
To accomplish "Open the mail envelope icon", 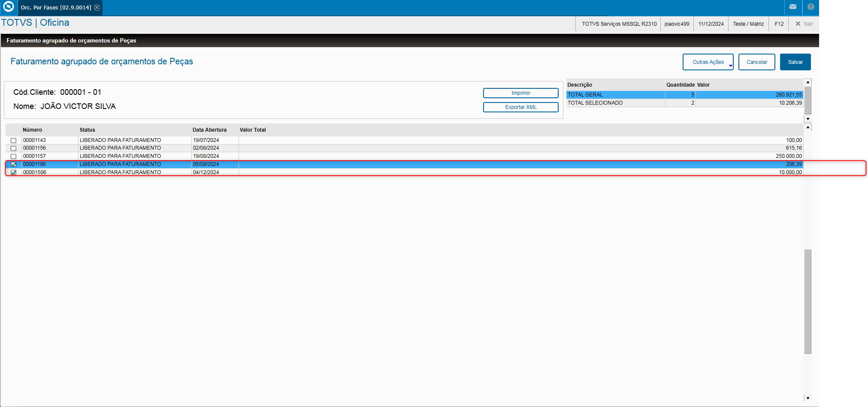I will click(x=793, y=7).
